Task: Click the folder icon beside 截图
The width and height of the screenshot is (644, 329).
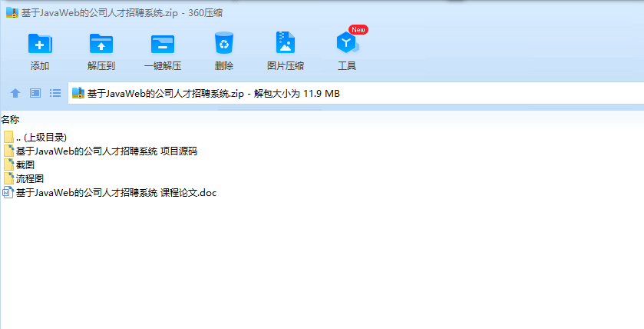Action: (x=8, y=165)
